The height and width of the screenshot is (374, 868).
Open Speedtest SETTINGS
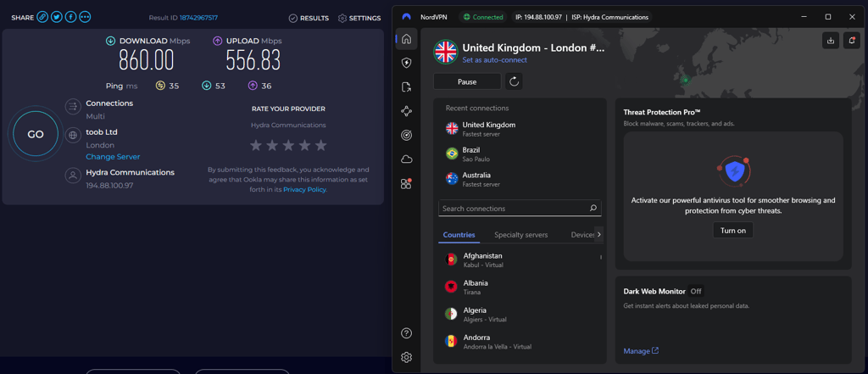point(359,19)
